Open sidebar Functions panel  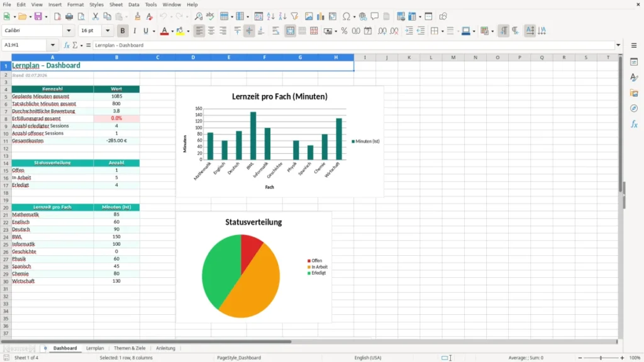[634, 124]
